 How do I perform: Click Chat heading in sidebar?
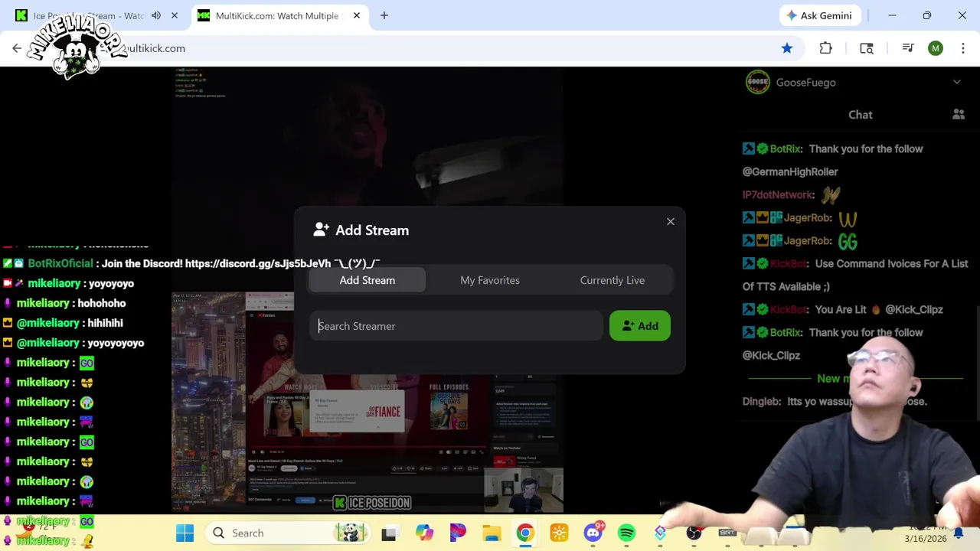click(x=860, y=115)
